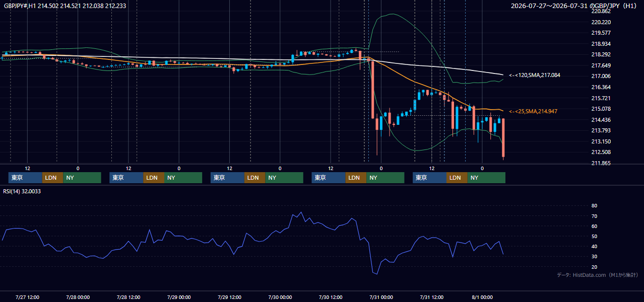Image resolution: width=644 pixels, height=302 pixels.
Task: Click RSI scale level 20
Action: pyautogui.click(x=594, y=267)
